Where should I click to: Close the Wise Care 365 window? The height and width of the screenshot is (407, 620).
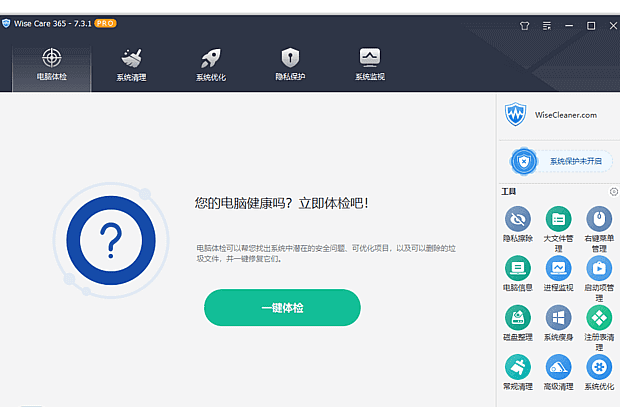coord(613,26)
